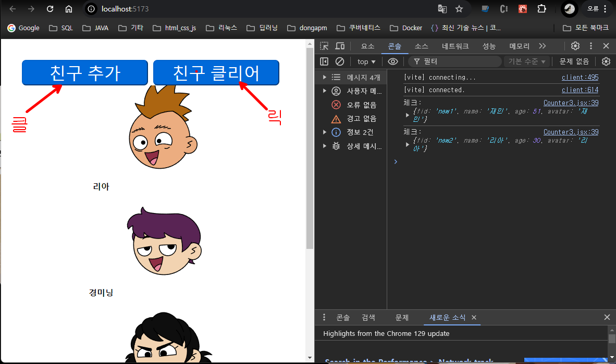The width and height of the screenshot is (616, 364).
Task: Open the Docker bookmarks folder
Action: [406, 28]
